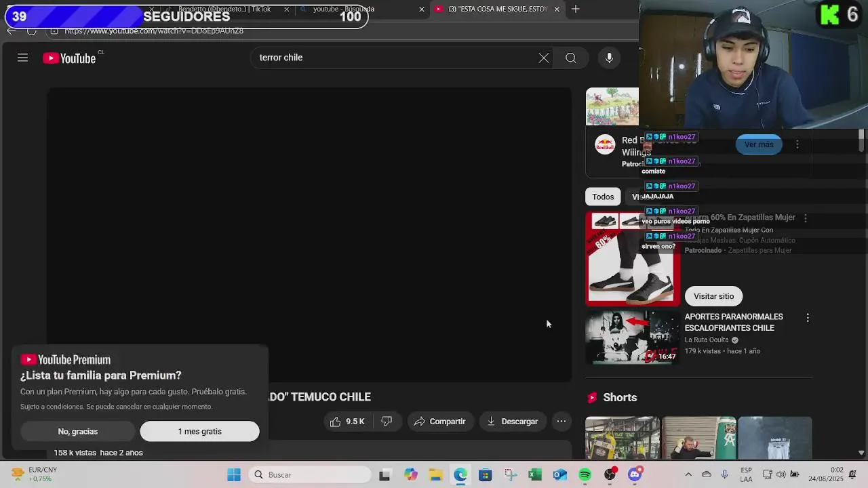The width and height of the screenshot is (868, 488).
Task: Visit the shoe ad via 'Visitar sitio'
Action: tap(713, 296)
